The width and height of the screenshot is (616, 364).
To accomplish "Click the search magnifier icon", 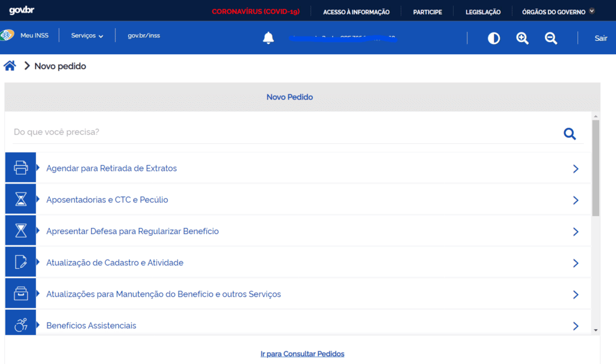I will coord(569,134).
